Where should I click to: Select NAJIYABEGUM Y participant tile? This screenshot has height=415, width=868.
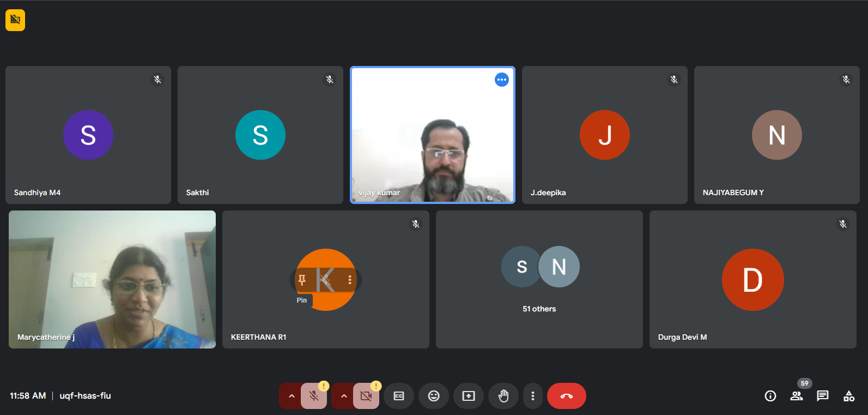click(777, 135)
